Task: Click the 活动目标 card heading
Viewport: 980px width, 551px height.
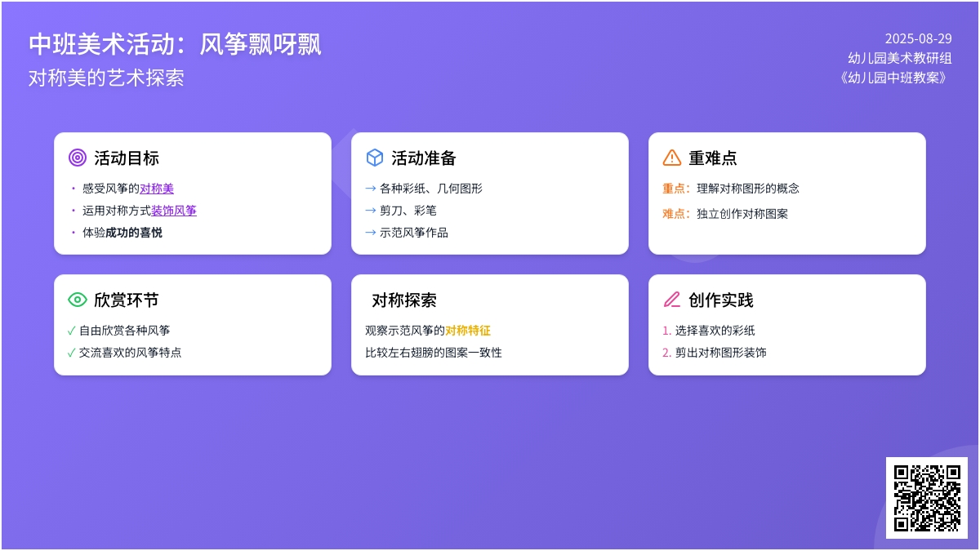Action: [127, 158]
